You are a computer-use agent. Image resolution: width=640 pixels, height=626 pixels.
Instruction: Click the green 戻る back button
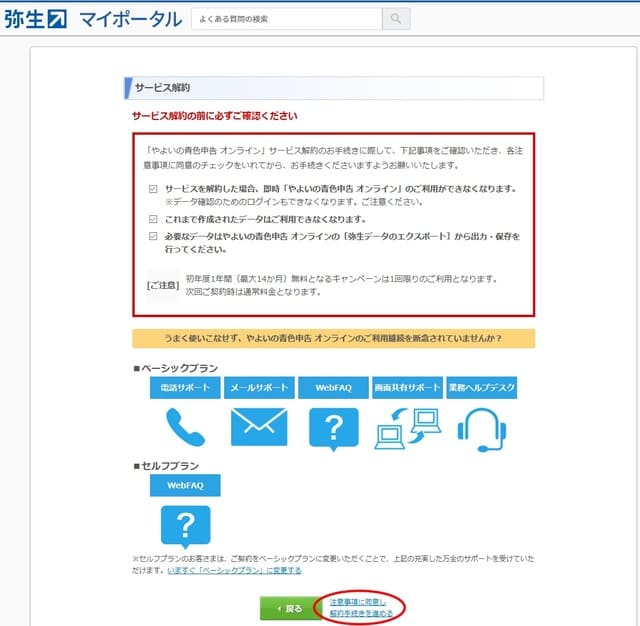click(291, 608)
